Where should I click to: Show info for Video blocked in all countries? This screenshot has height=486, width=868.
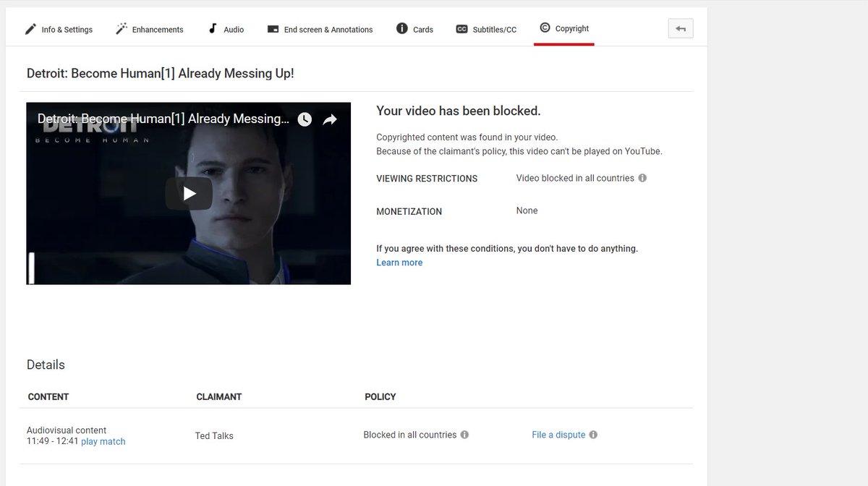tap(642, 178)
